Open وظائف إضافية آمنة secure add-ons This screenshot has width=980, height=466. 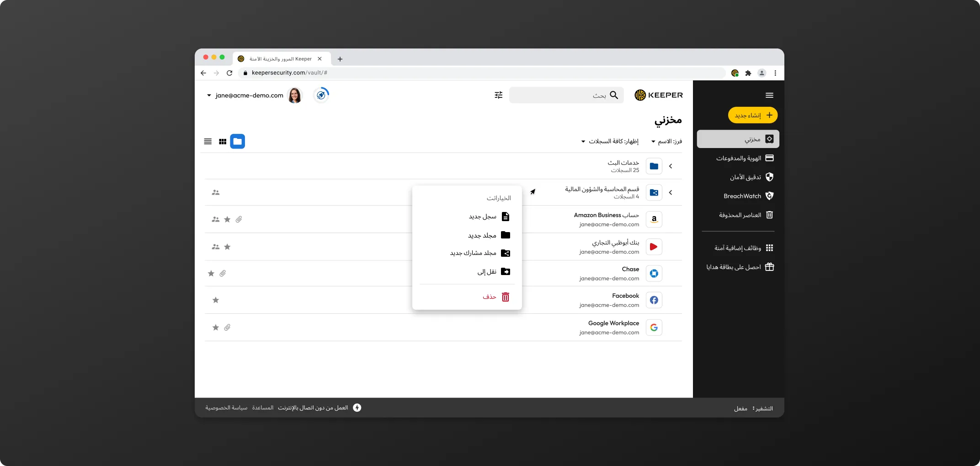(x=744, y=248)
